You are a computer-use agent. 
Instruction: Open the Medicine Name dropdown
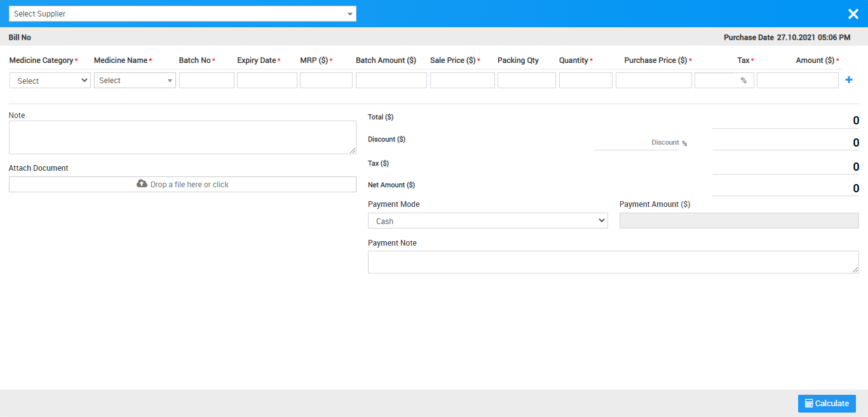click(x=135, y=81)
